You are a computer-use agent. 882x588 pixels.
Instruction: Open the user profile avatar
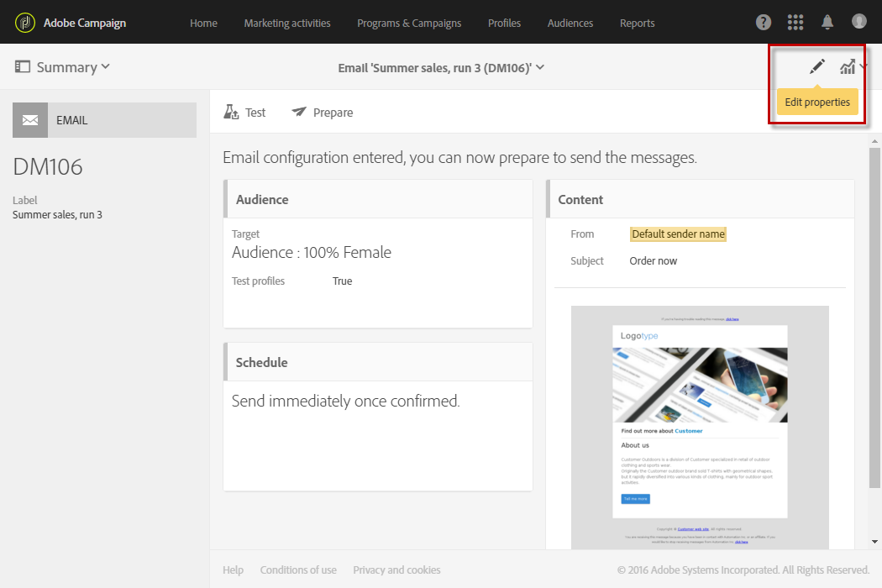pos(858,22)
